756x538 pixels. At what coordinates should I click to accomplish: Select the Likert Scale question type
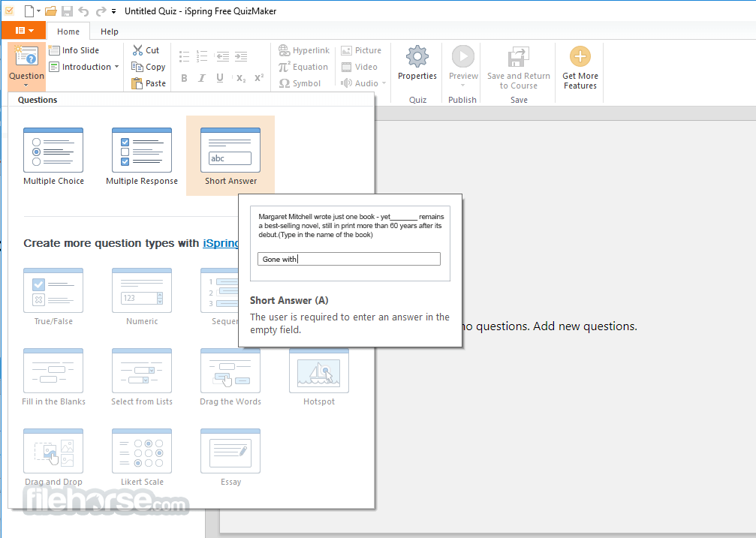[142, 457]
